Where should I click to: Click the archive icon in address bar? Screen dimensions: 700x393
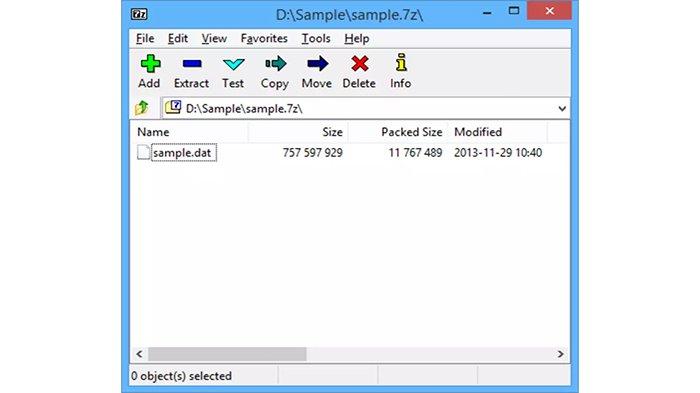[173, 108]
